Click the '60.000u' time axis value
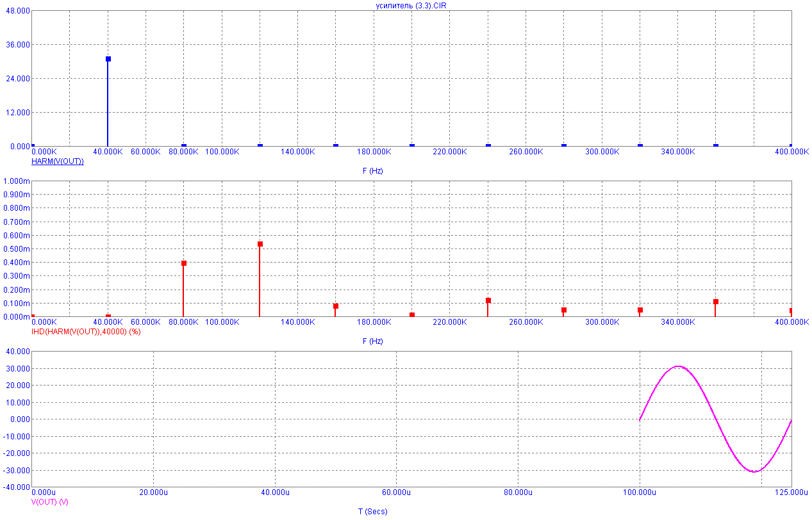Screen dimensions: 812x520 click(396, 492)
